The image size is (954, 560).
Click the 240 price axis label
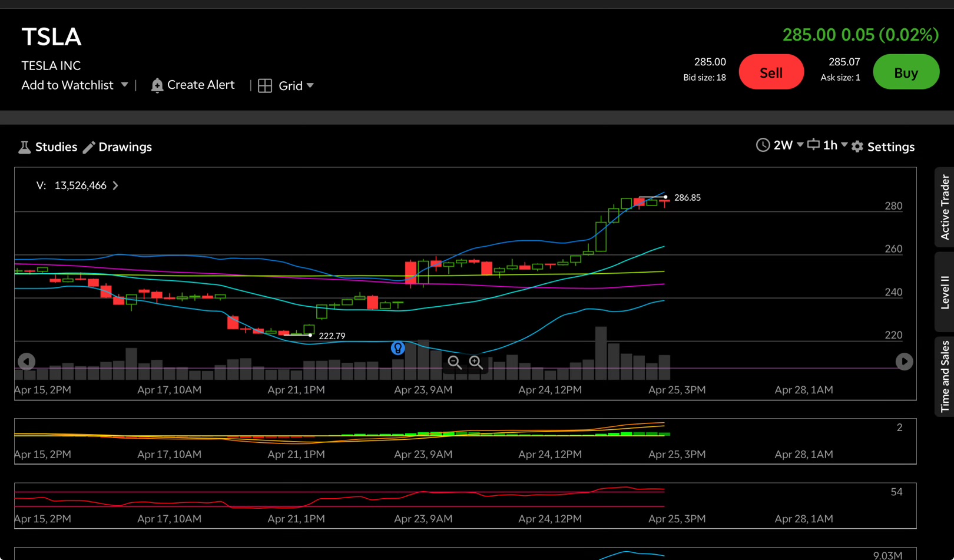[893, 292]
